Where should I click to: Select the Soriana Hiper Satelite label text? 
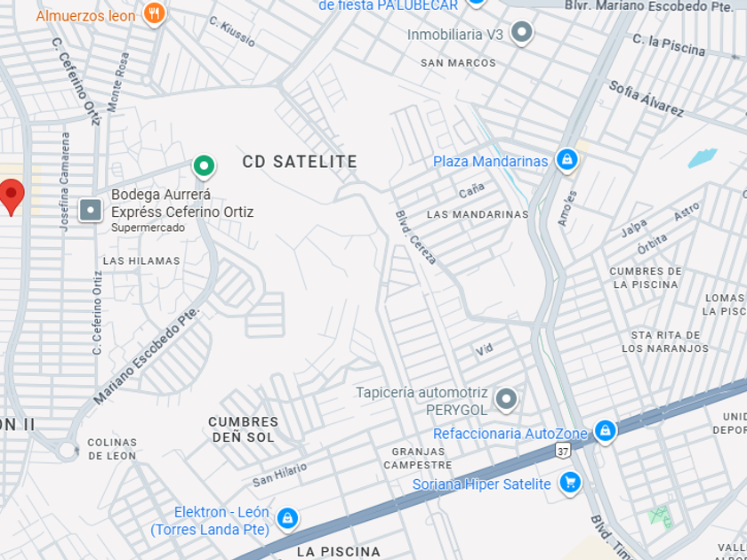[x=481, y=484]
